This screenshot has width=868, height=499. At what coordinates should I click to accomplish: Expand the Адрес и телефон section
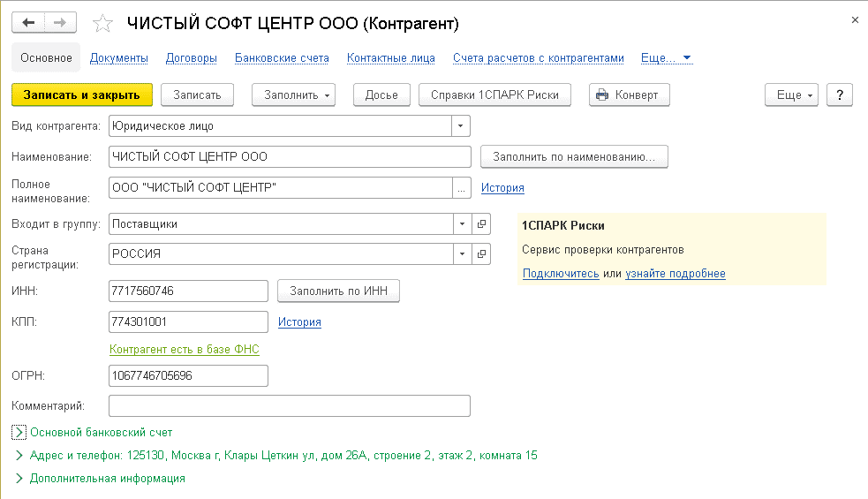click(19, 456)
